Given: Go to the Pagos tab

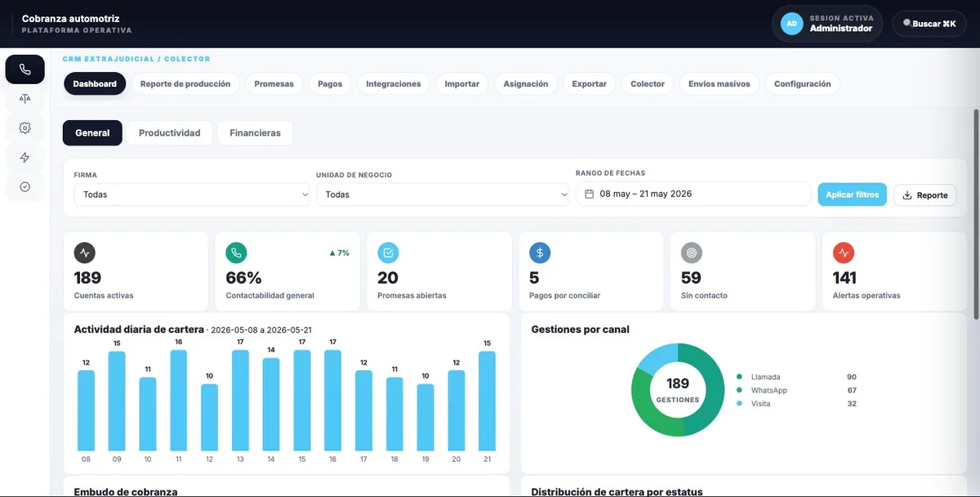Looking at the screenshot, I should 330,83.
